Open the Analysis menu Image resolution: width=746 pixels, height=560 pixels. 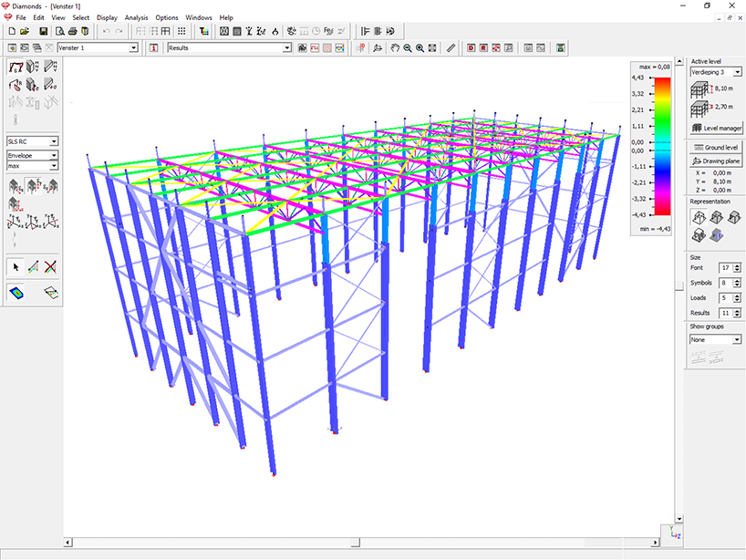click(x=136, y=17)
